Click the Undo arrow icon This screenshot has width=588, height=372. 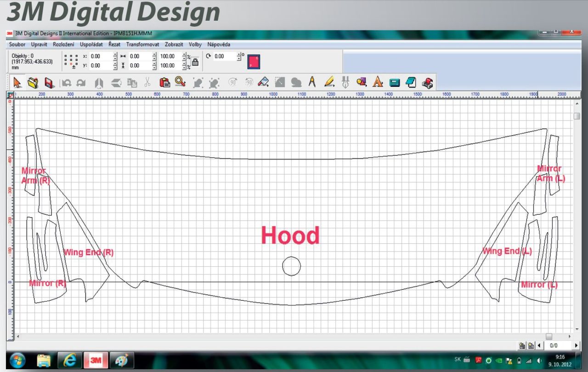pos(67,83)
